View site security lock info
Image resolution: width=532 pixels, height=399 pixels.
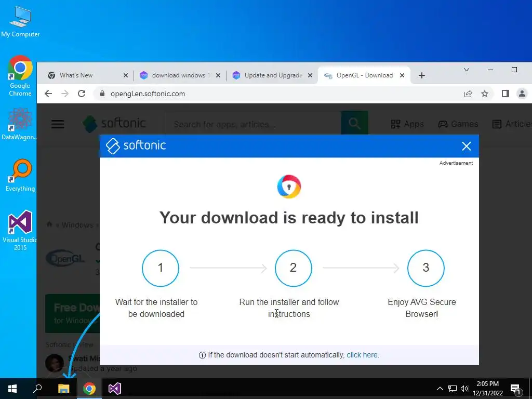tap(102, 94)
